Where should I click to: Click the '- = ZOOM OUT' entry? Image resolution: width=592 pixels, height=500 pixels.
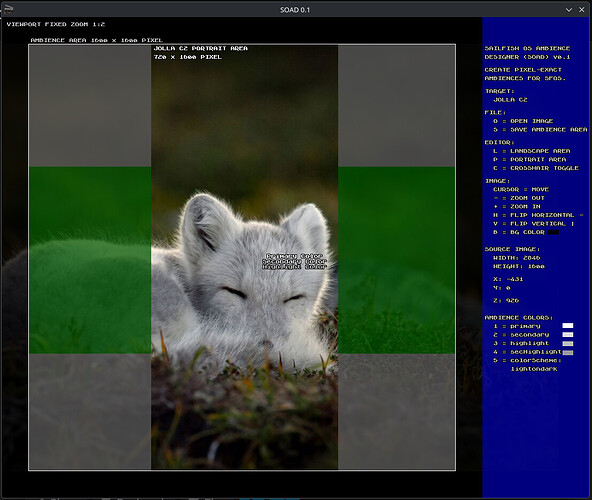click(x=519, y=198)
